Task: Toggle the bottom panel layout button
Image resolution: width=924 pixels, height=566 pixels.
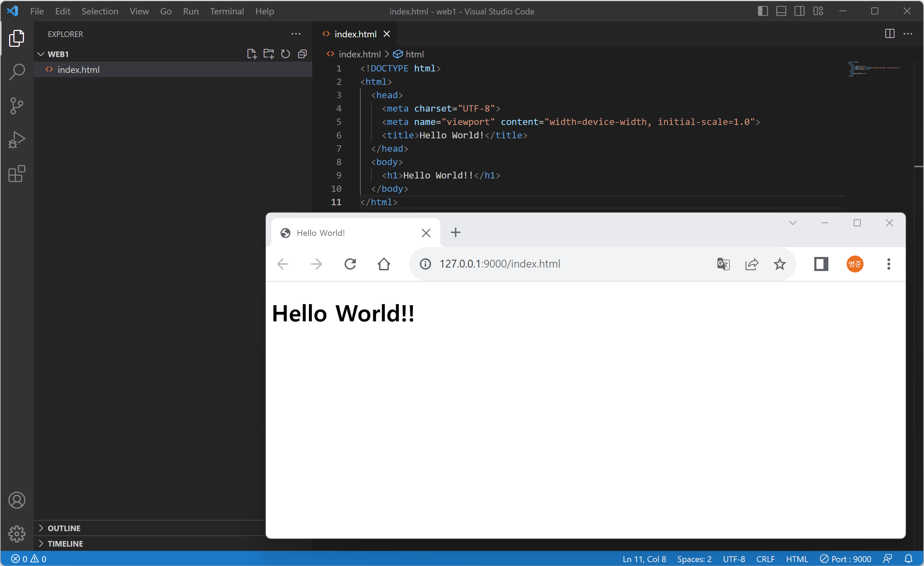Action: tap(781, 11)
